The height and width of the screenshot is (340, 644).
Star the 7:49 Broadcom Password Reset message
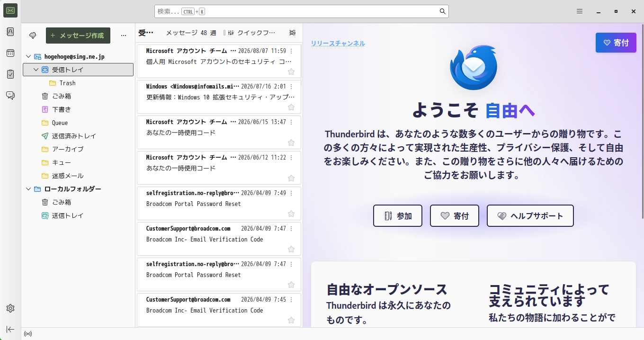point(291,214)
